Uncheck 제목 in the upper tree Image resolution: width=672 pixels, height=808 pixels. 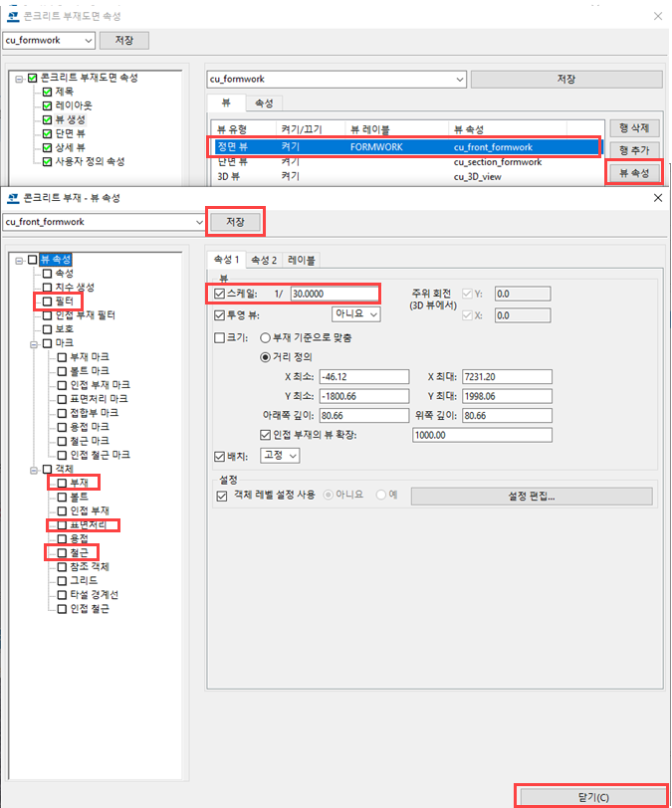(47, 92)
